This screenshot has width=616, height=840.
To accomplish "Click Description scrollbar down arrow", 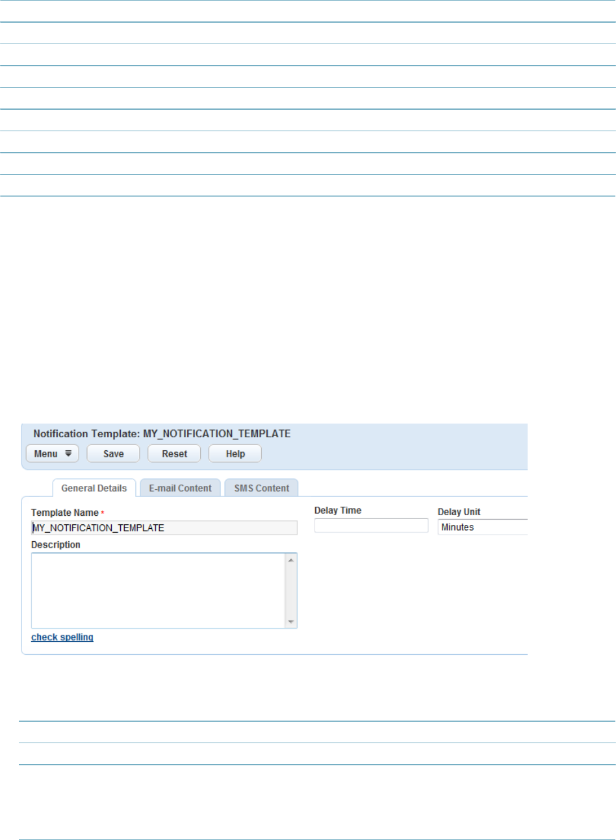I will (291, 622).
